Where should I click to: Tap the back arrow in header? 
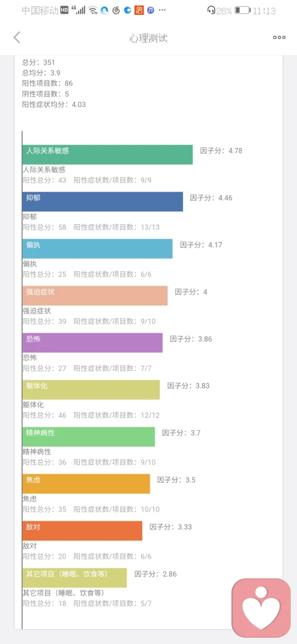coord(17,38)
